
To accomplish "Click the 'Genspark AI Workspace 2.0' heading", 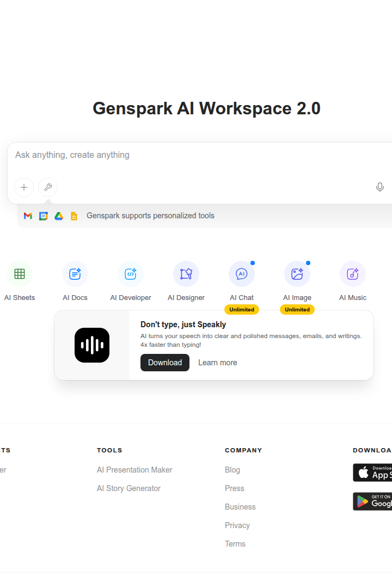I will click(x=207, y=108).
